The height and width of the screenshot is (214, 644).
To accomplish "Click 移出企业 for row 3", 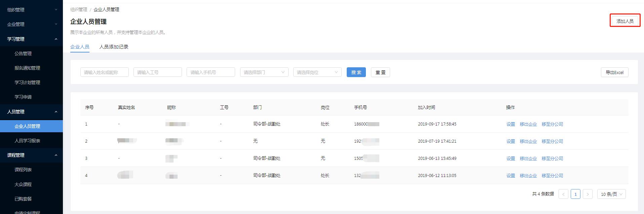I will (x=528, y=158).
